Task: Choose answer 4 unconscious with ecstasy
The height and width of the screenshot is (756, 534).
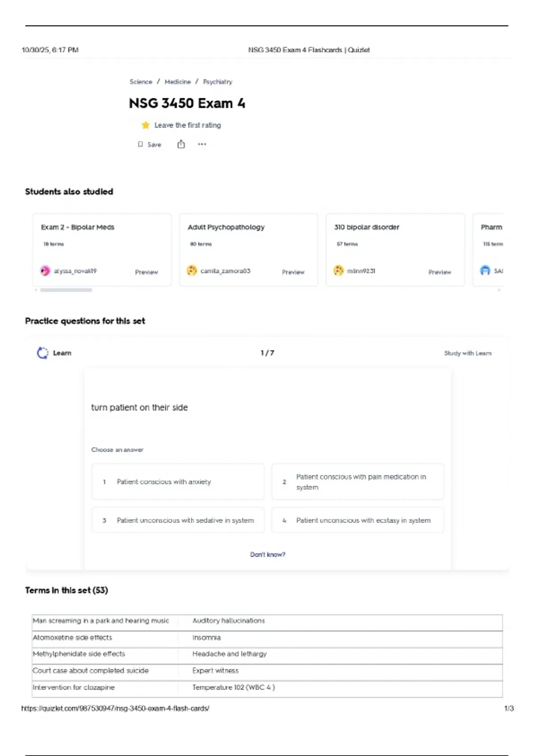Action: tap(358, 520)
